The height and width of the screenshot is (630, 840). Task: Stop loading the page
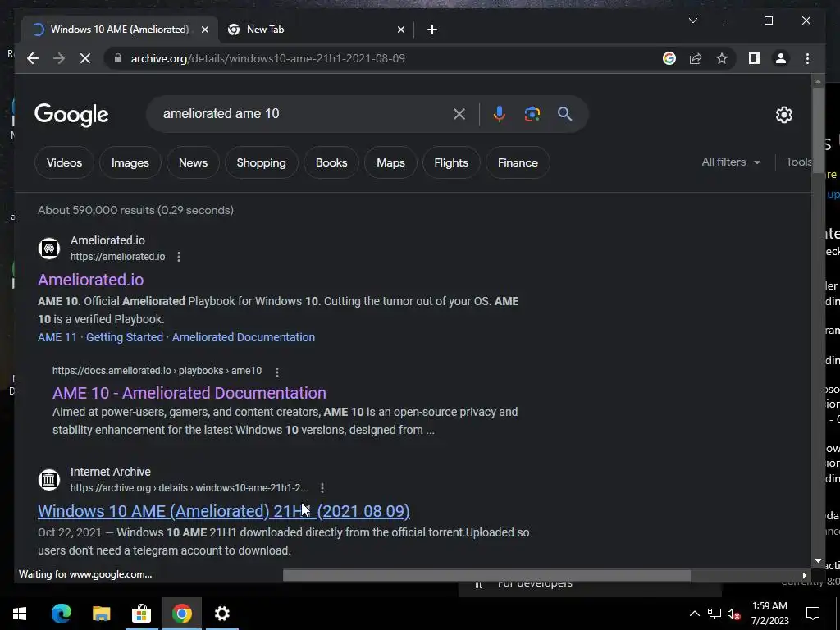[85, 58]
